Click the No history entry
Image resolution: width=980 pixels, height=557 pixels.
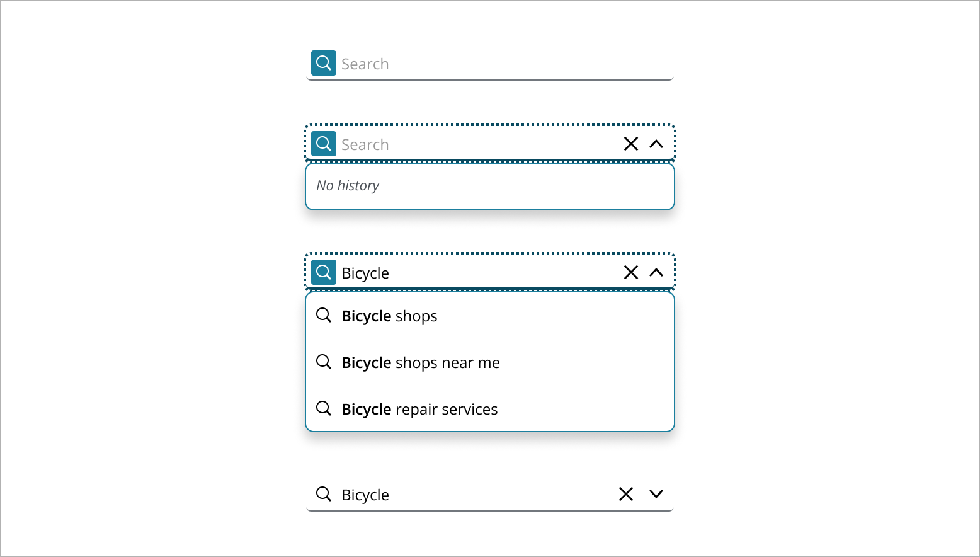pos(348,186)
